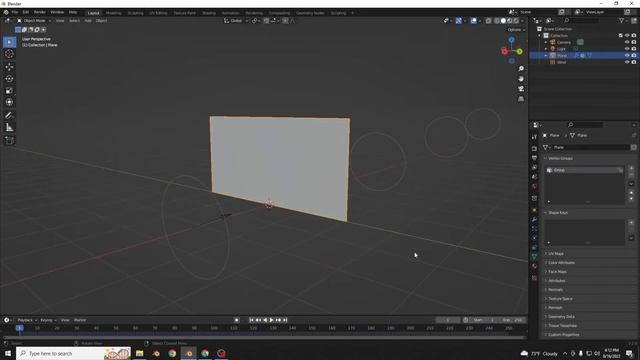Open the World properties tab
The height and width of the screenshot is (360, 640).
tap(534, 186)
